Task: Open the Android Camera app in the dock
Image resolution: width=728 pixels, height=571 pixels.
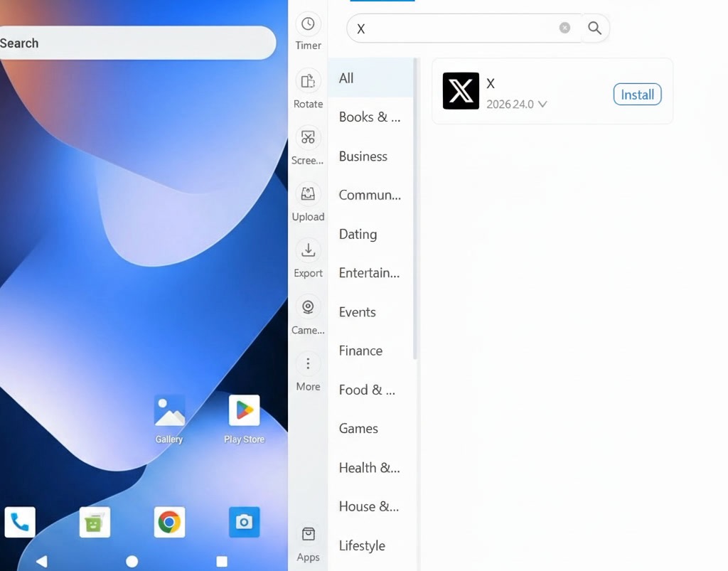Action: point(245,522)
